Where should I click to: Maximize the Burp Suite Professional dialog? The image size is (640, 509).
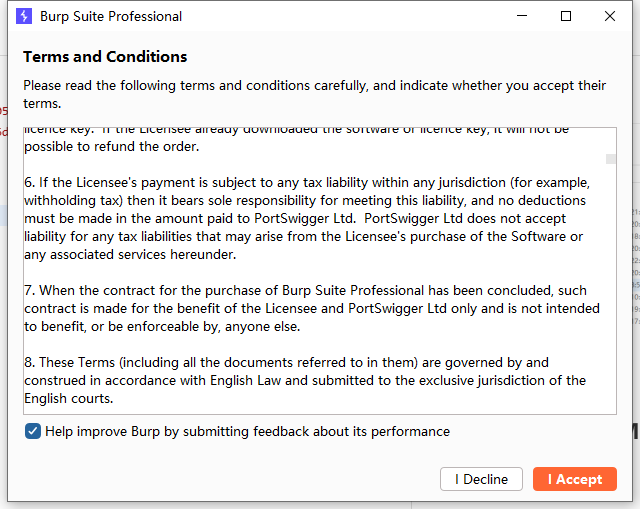tap(566, 16)
